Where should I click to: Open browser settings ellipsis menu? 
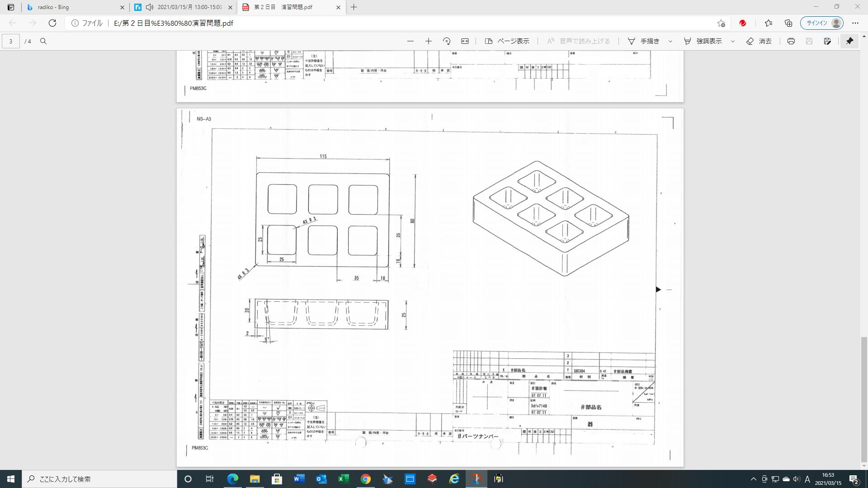pos(855,23)
